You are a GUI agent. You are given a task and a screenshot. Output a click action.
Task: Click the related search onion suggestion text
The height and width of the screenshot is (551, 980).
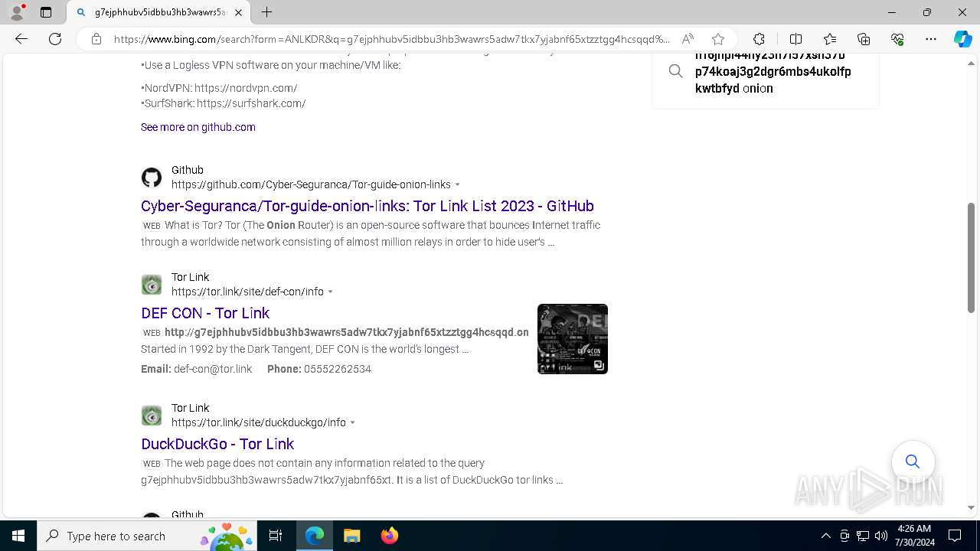pyautogui.click(x=773, y=72)
